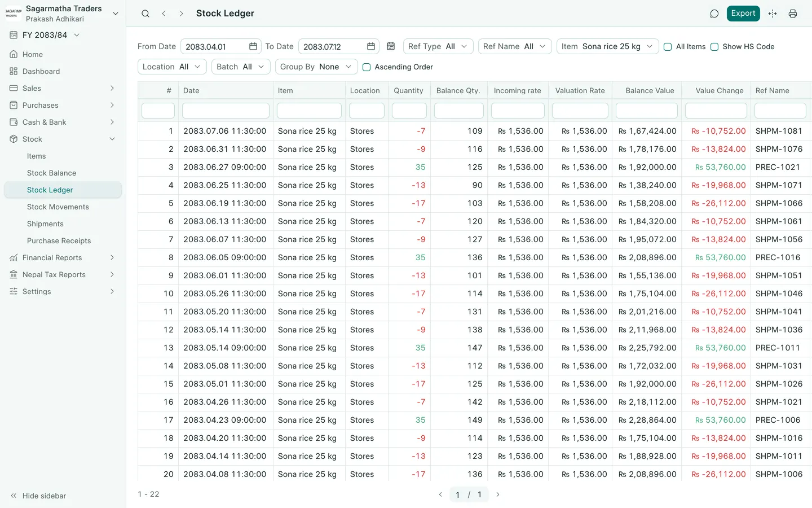
Task: Click date 2083.05.14 09:00:00 cell
Action: (224, 348)
